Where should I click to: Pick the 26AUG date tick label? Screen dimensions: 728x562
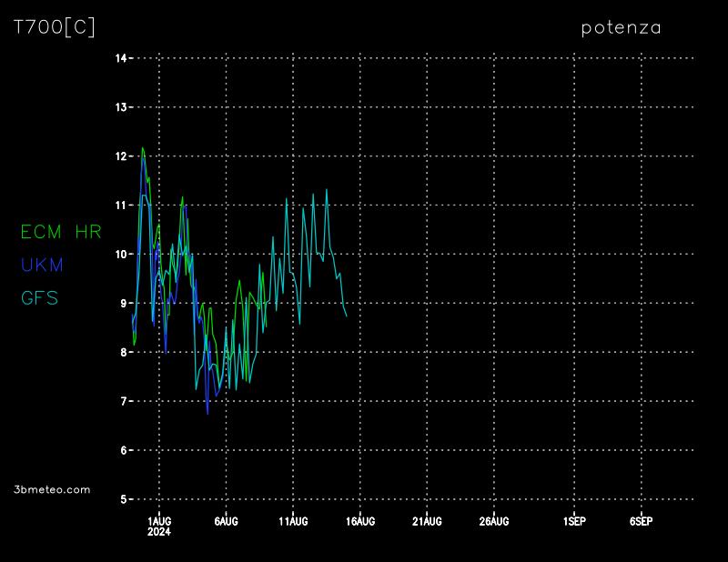(494, 522)
